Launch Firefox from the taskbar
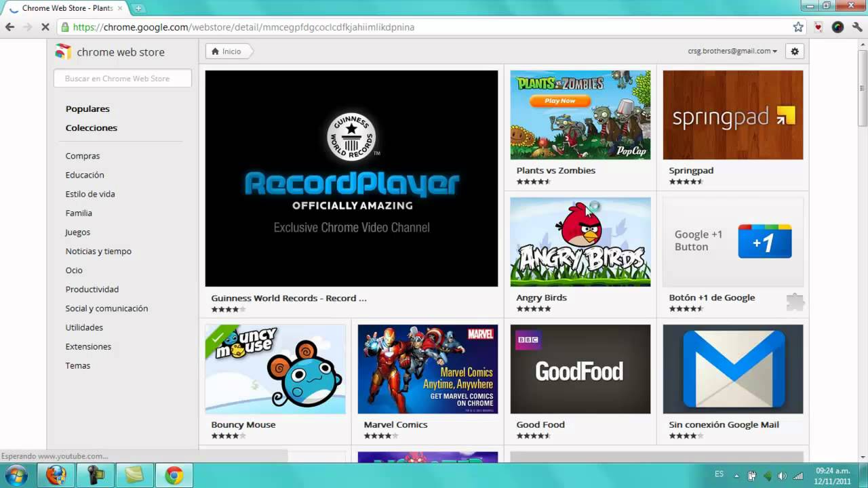Screen dimensions: 868x488 [x=56, y=475]
